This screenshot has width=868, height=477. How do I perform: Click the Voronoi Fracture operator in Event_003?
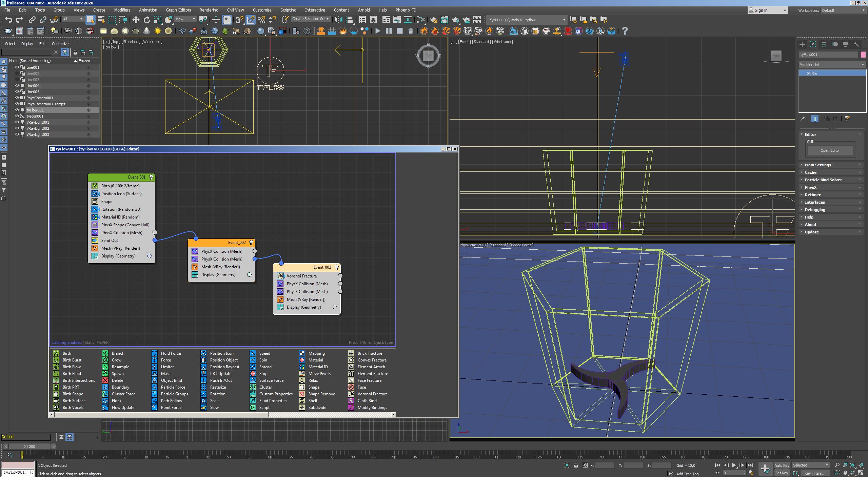click(301, 276)
